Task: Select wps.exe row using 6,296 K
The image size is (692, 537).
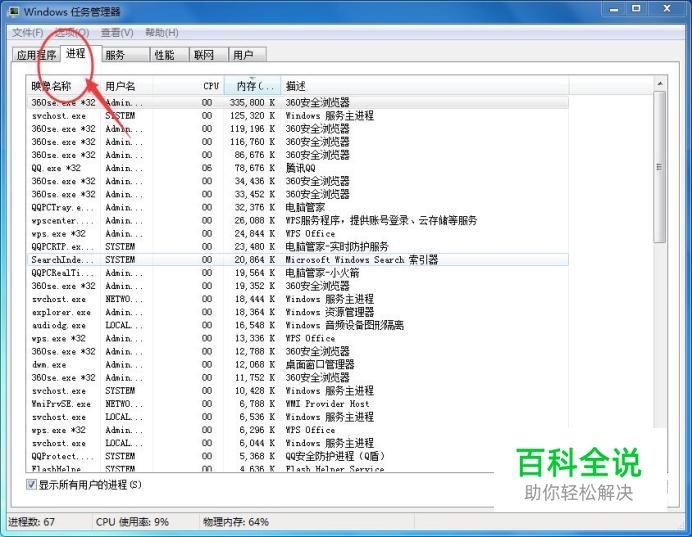Action: pyautogui.click(x=297, y=430)
